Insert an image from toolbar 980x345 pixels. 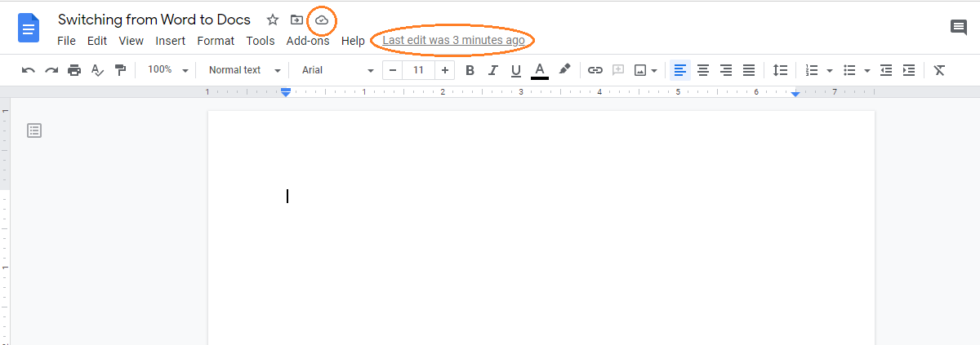(x=640, y=70)
